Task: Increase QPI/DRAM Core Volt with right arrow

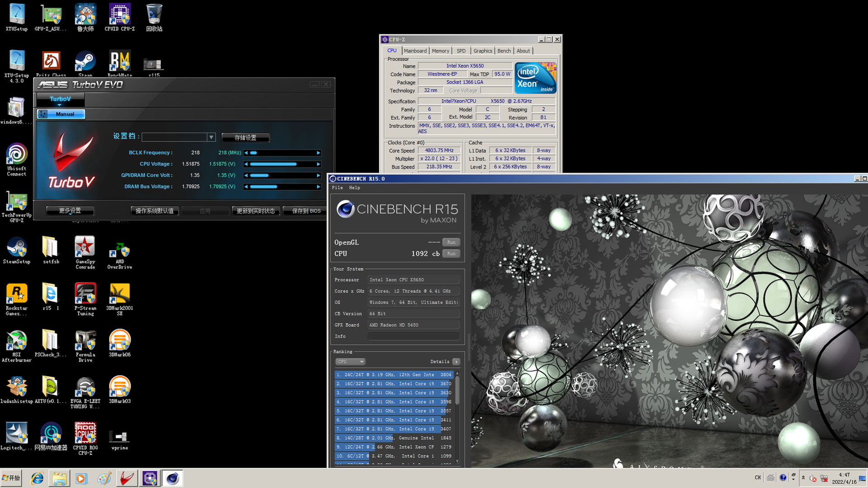Action: [318, 175]
